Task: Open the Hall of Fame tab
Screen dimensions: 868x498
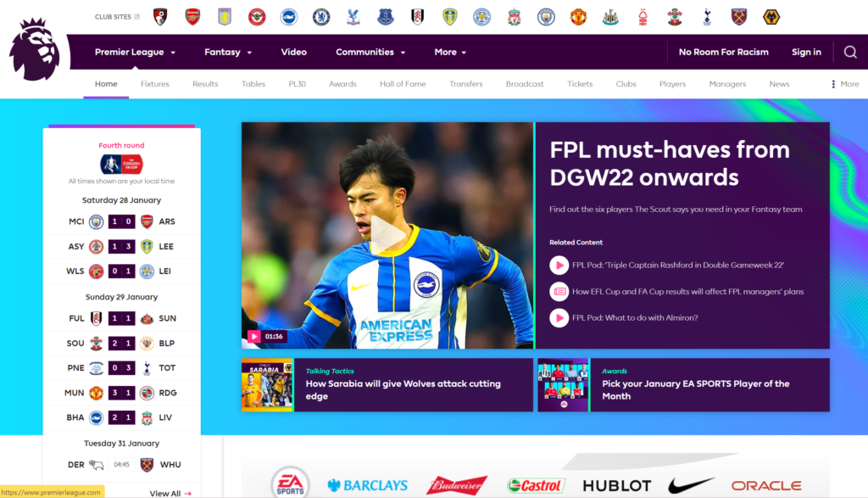Action: pos(403,84)
